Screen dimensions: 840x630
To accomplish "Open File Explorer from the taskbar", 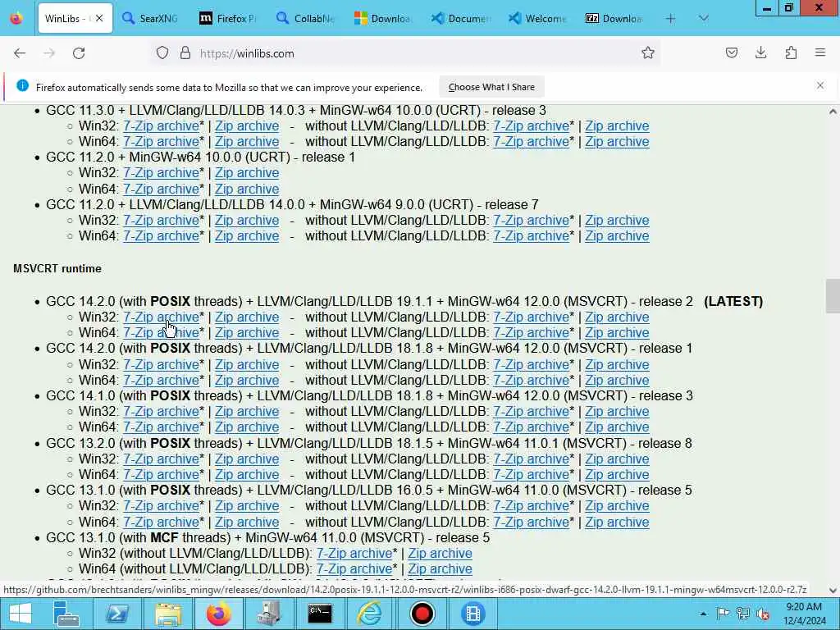I will click(x=167, y=614).
